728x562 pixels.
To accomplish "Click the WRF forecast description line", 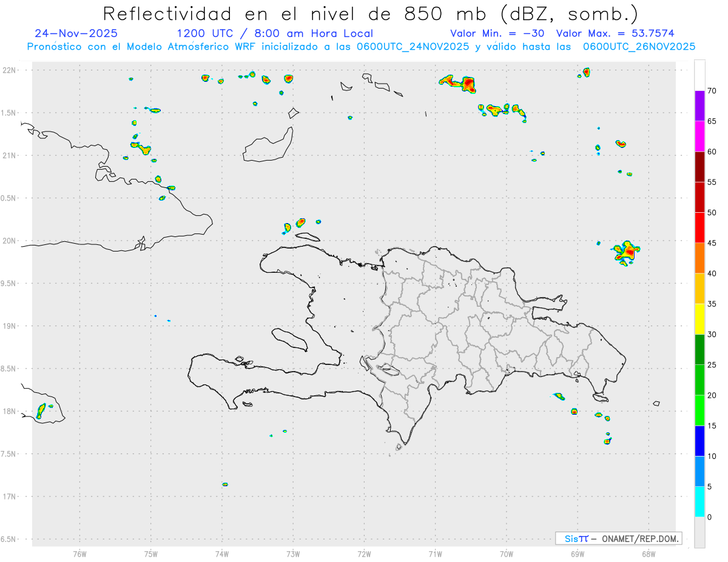I will [361, 46].
